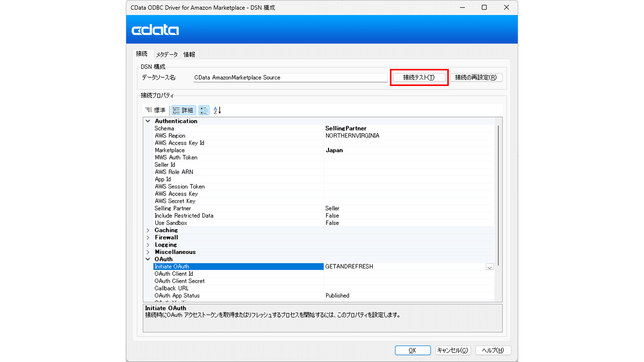
Task: Maximize the DSN configuration window
Action: [x=484, y=8]
